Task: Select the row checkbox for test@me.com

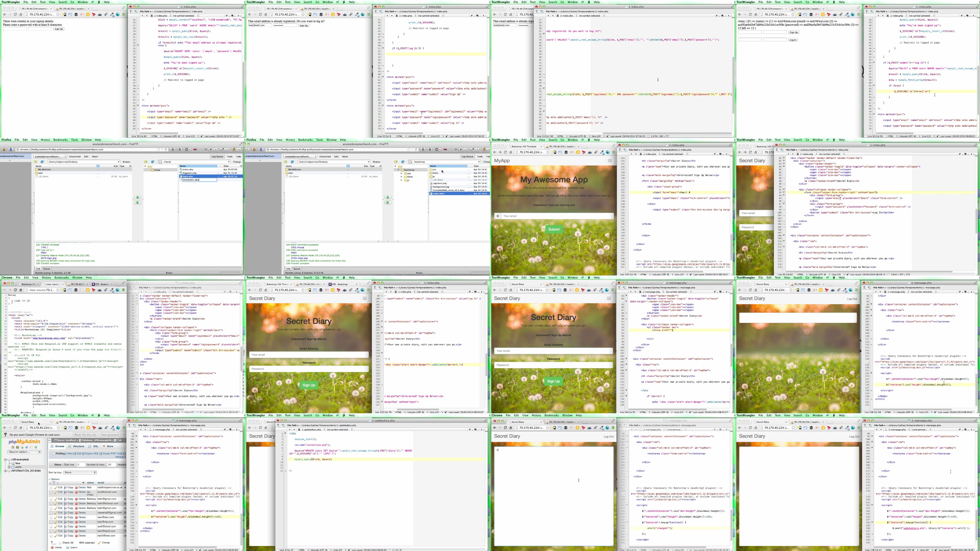Action: pyautogui.click(x=51, y=523)
